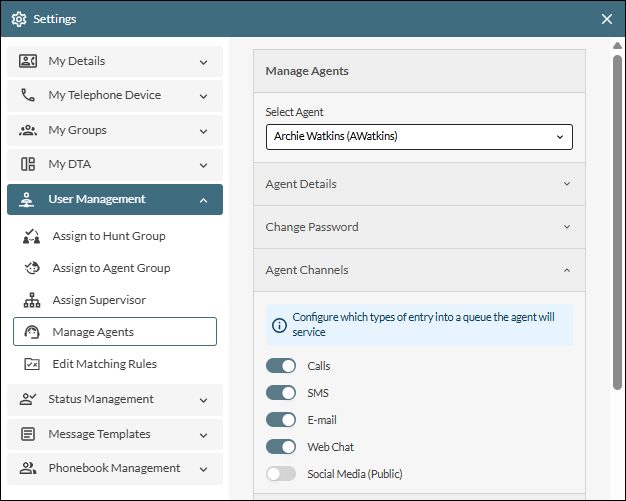Click the Calls channel label
Viewport: 626px width, 501px height.
click(x=319, y=366)
